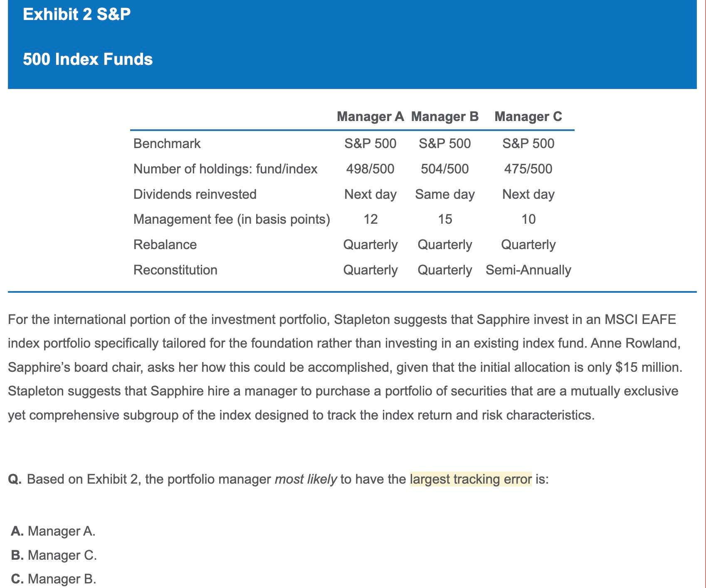706x588 pixels.
Task: Click the management fee value 15
Action: pos(445,219)
